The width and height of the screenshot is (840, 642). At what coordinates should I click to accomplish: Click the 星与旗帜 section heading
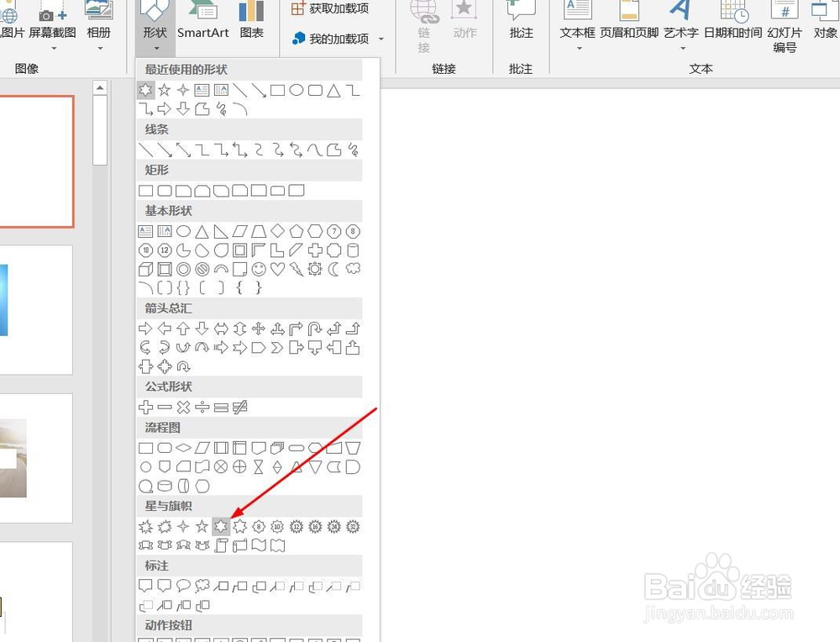[168, 506]
